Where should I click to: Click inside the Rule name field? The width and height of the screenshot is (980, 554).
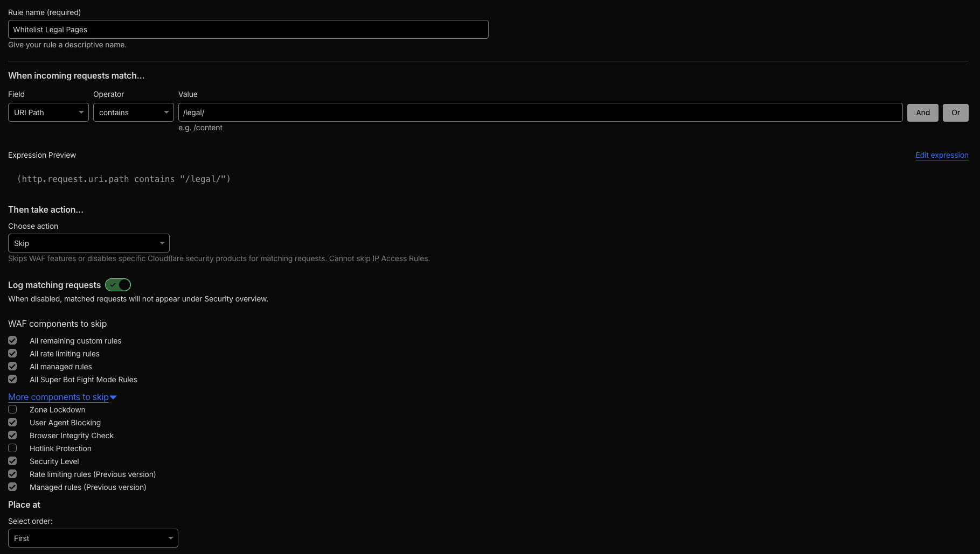click(248, 29)
